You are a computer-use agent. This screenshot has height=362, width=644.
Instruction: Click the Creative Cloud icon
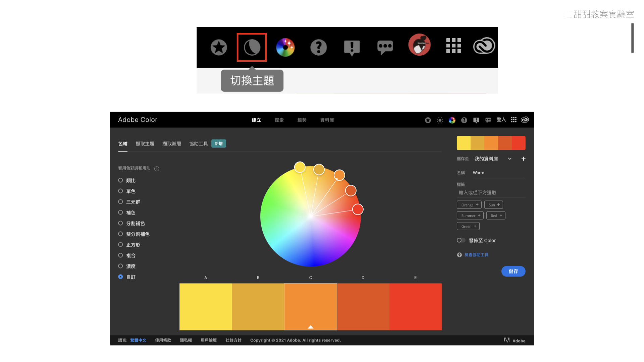(x=525, y=120)
